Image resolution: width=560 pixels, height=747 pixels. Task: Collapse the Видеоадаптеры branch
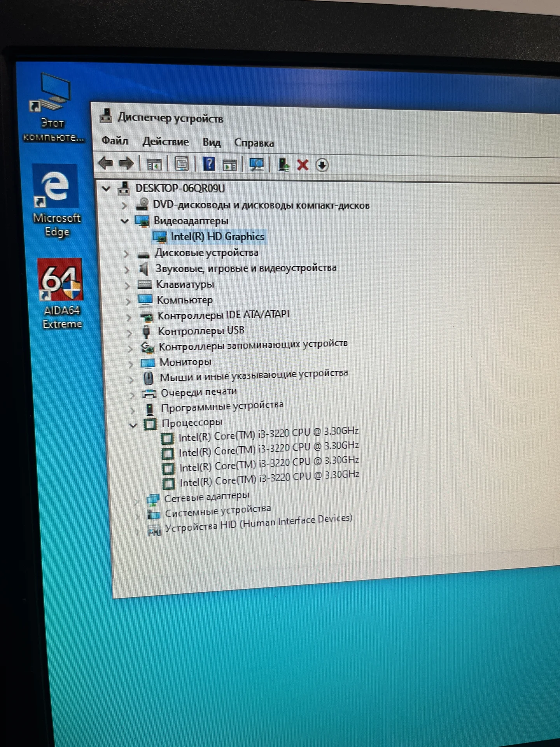124,221
